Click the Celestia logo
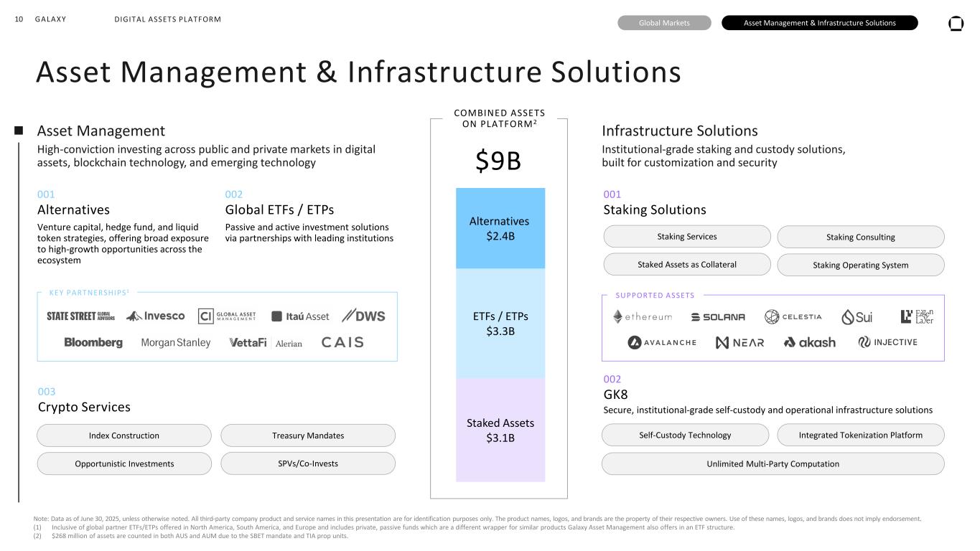Image resolution: width=980 pixels, height=551 pixels. point(793,317)
